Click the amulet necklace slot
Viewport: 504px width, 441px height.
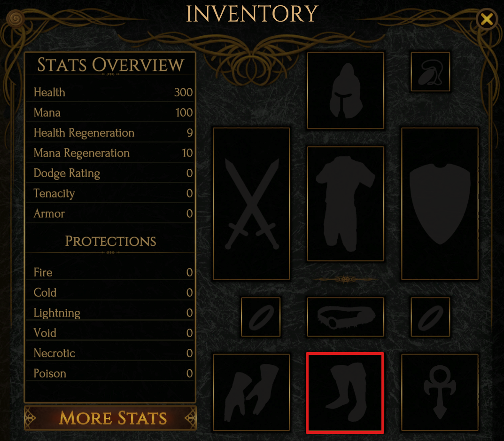click(430, 72)
